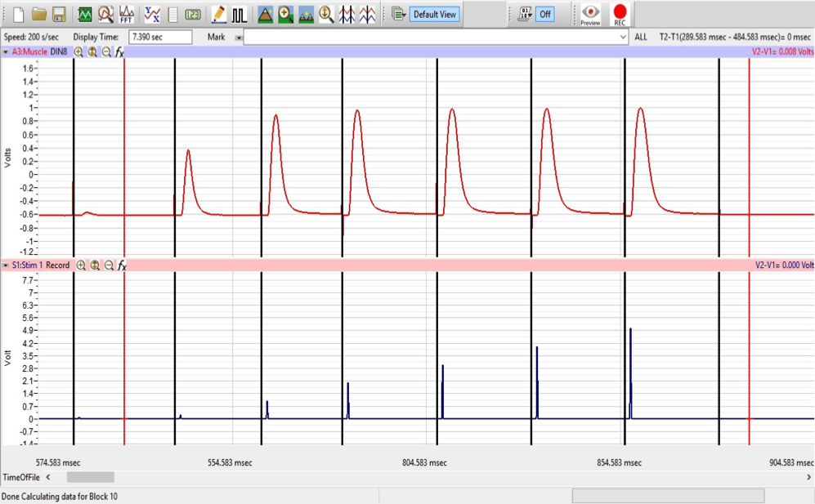815x504 pixels.
Task: Collapse the A3:Muscle channel panel
Action: (x=7, y=51)
